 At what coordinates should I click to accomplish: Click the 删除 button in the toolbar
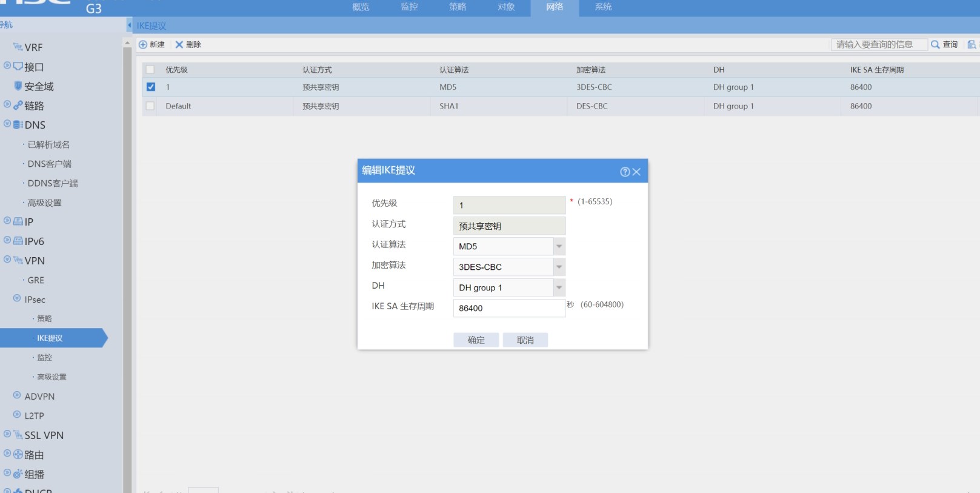188,44
